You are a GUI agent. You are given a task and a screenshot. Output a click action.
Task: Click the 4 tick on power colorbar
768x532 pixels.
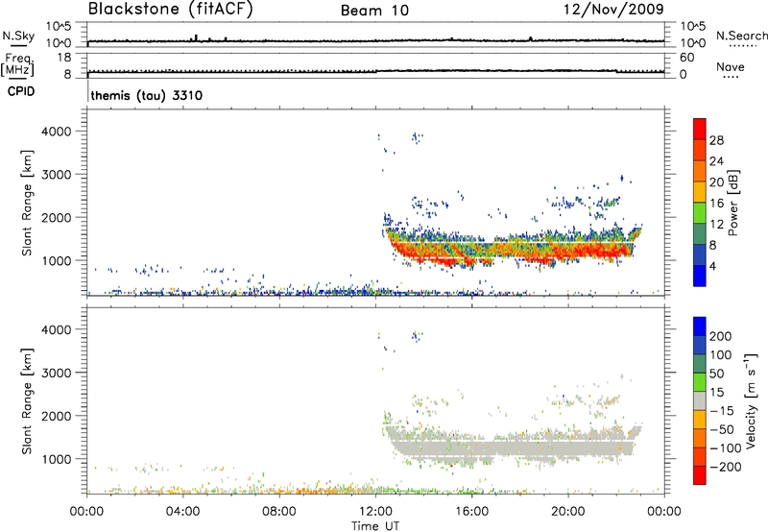[712, 266]
